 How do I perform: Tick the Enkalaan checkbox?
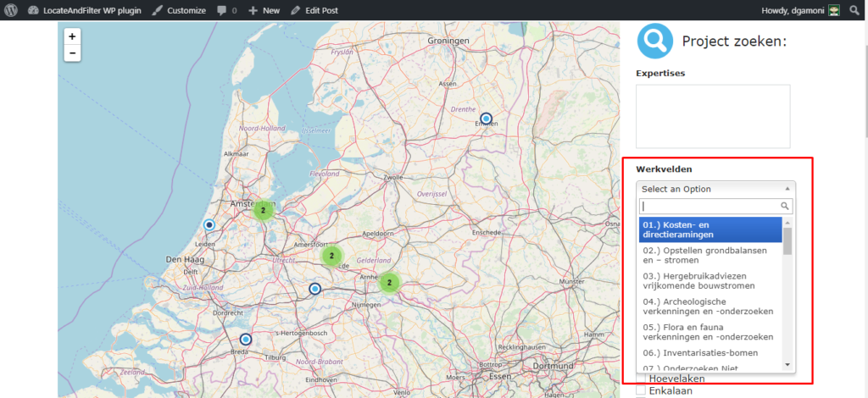coord(641,391)
